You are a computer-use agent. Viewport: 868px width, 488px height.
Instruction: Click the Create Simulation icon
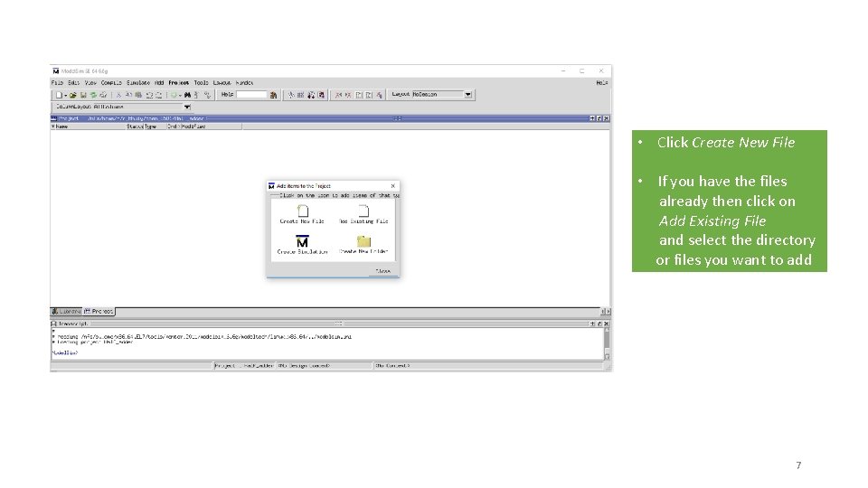tap(302, 241)
